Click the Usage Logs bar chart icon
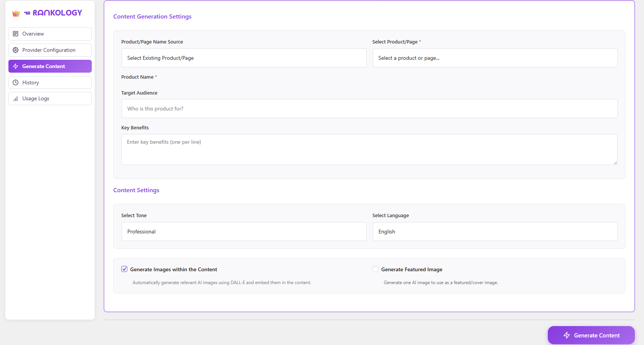644x345 pixels. [16, 99]
